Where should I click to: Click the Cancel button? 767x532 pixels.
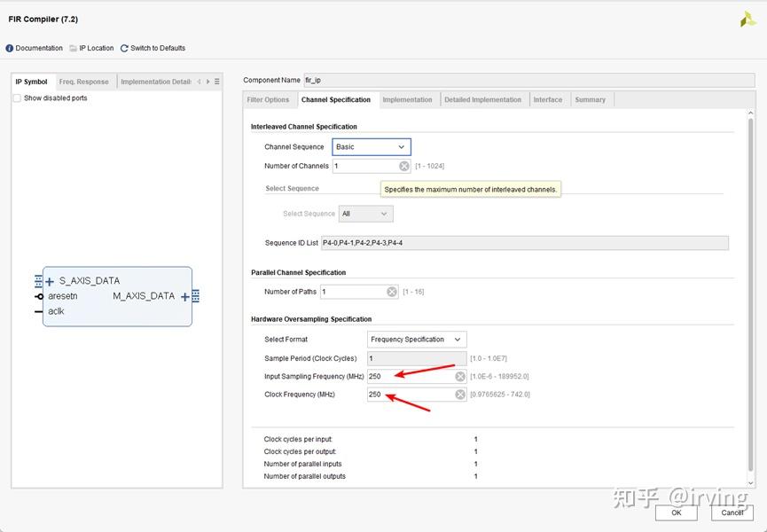point(732,512)
